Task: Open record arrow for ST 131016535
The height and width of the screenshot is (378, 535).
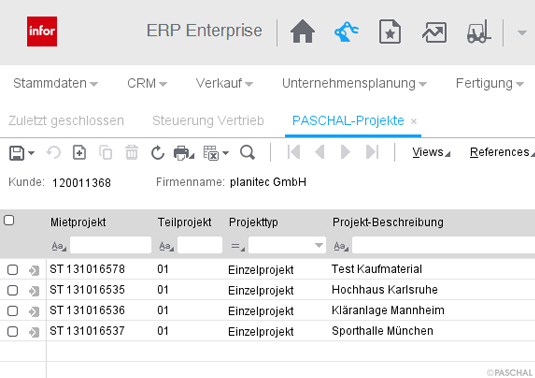Action: click(x=34, y=291)
